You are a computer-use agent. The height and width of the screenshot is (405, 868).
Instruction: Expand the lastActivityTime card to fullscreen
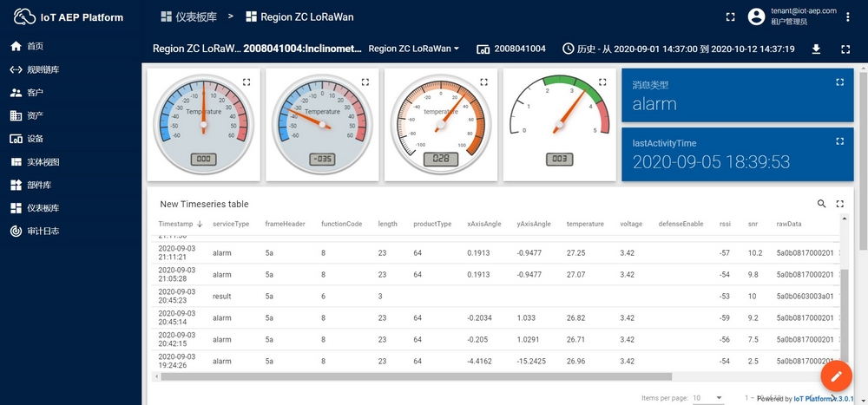(839, 141)
